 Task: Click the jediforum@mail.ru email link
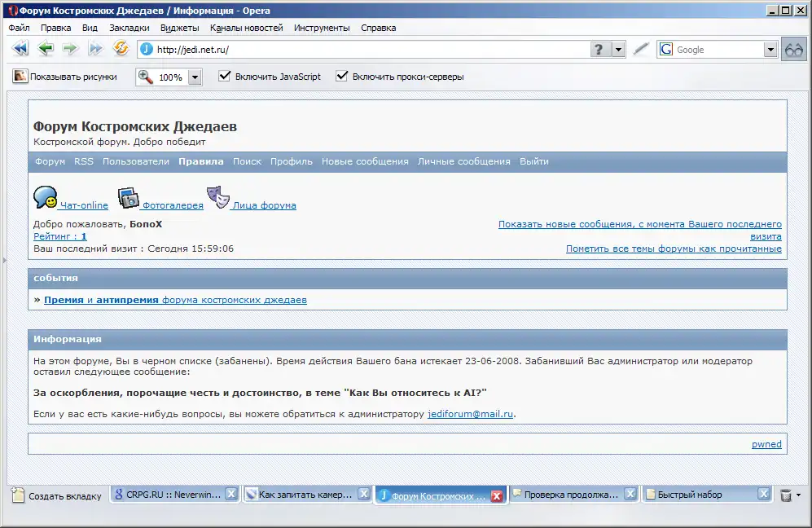coord(471,414)
